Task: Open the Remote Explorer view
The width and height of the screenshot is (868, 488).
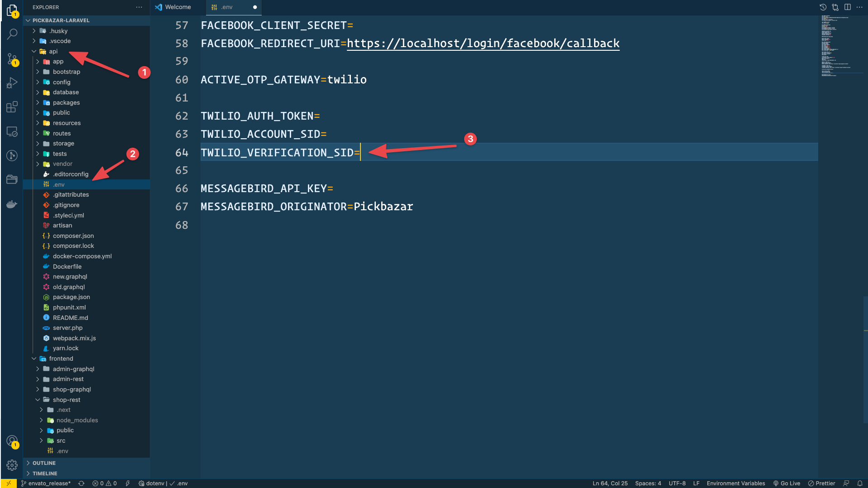Action: tap(12, 131)
